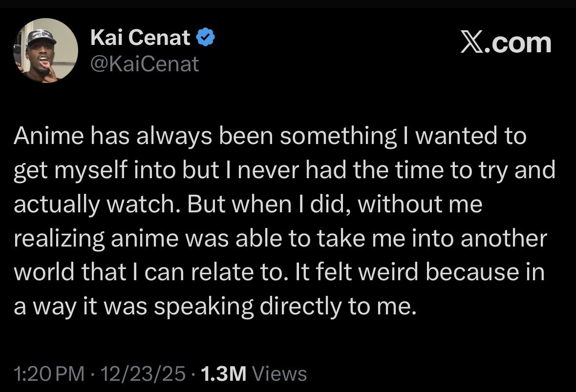Click tweet line starting "realizing anime was able"
The height and width of the screenshot is (392, 576).
pos(280,239)
